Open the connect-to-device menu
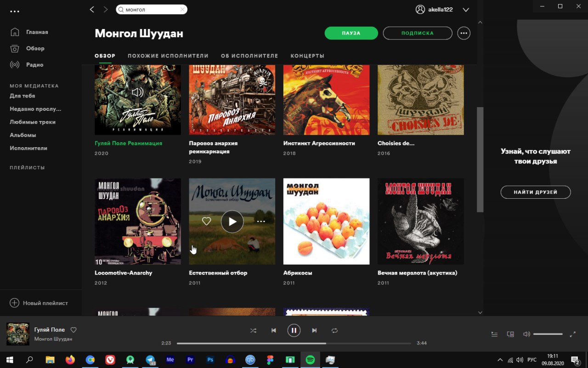The height and width of the screenshot is (368, 588). (510, 334)
